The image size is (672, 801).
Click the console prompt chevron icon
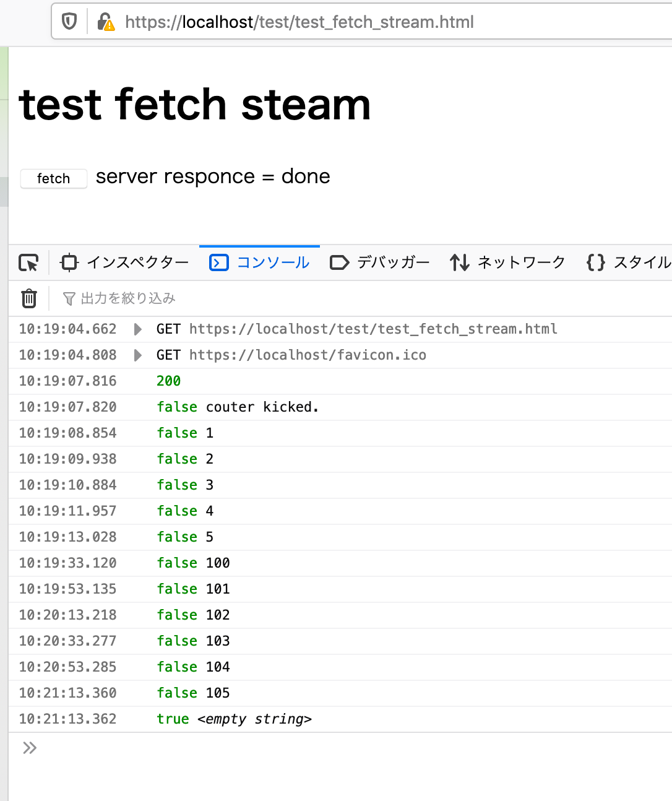(x=28, y=748)
